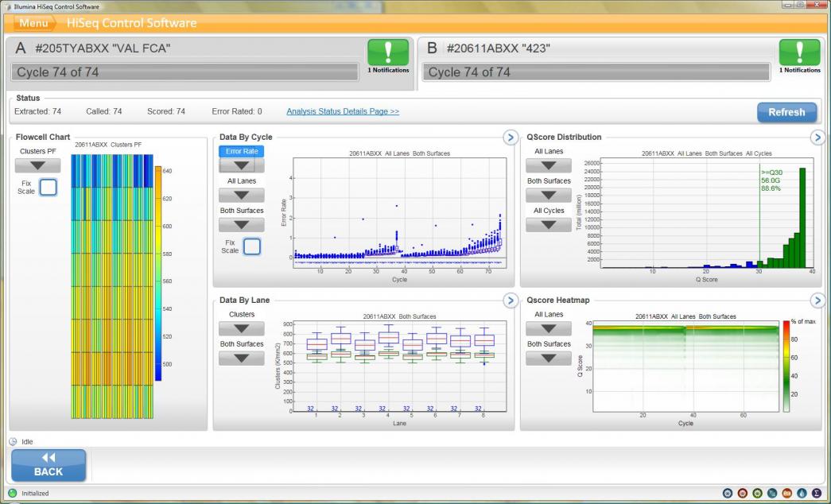Click the '>=Q30 56.0G 88.6%' annotation
Screen dimensions: 831x504
click(x=771, y=180)
